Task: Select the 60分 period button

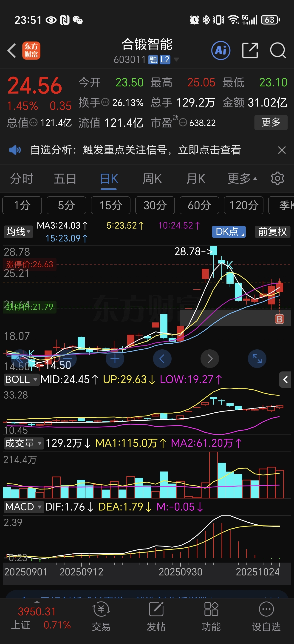Action: (199, 205)
